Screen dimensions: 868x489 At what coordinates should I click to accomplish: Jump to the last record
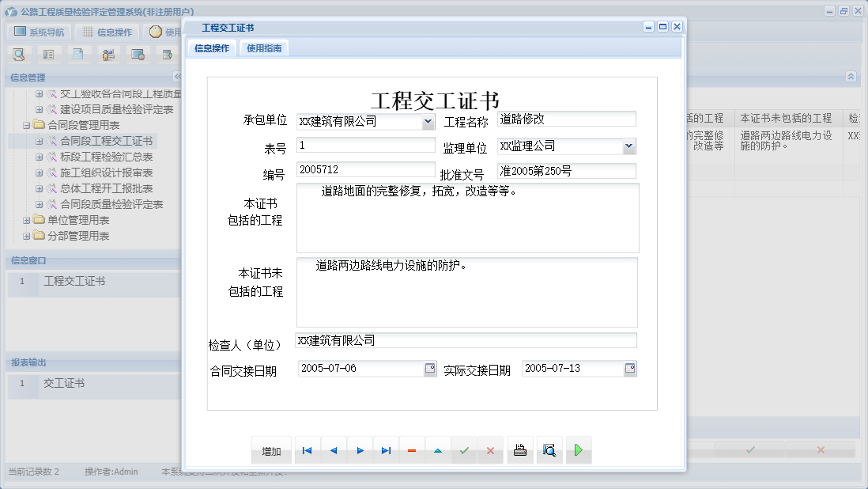coord(386,449)
